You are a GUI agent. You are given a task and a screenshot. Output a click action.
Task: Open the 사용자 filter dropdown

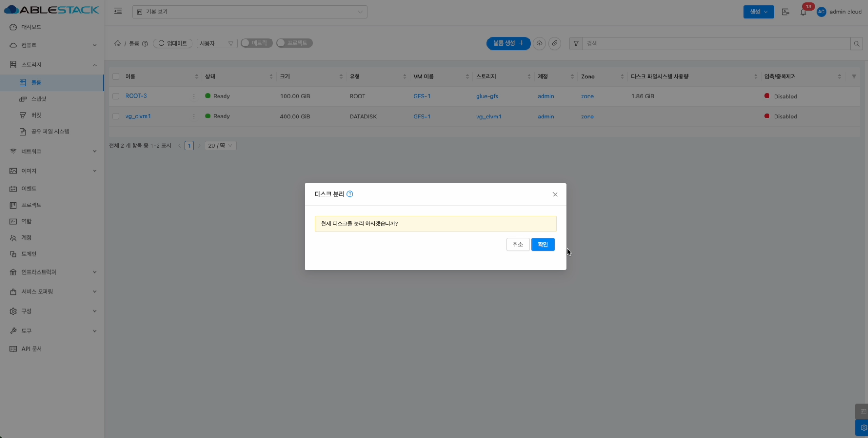217,44
